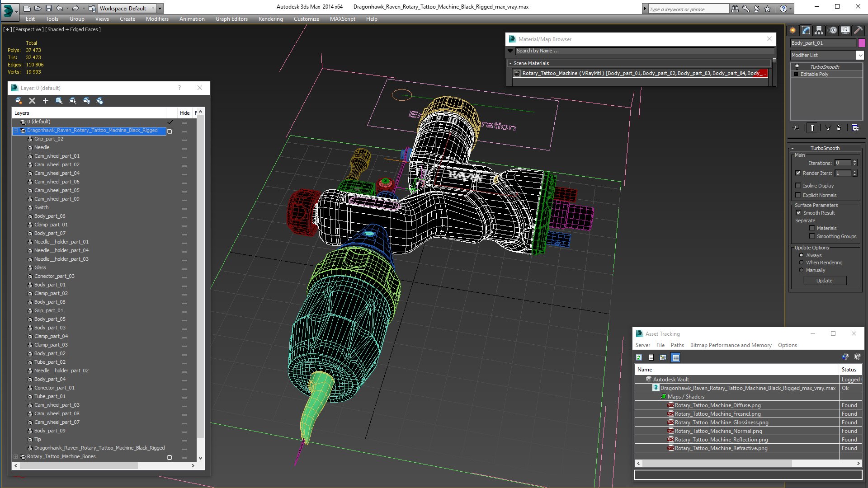Screen dimensions: 868x488
Task: Click create new layer icon in Layer toolbar
Action: click(x=19, y=101)
